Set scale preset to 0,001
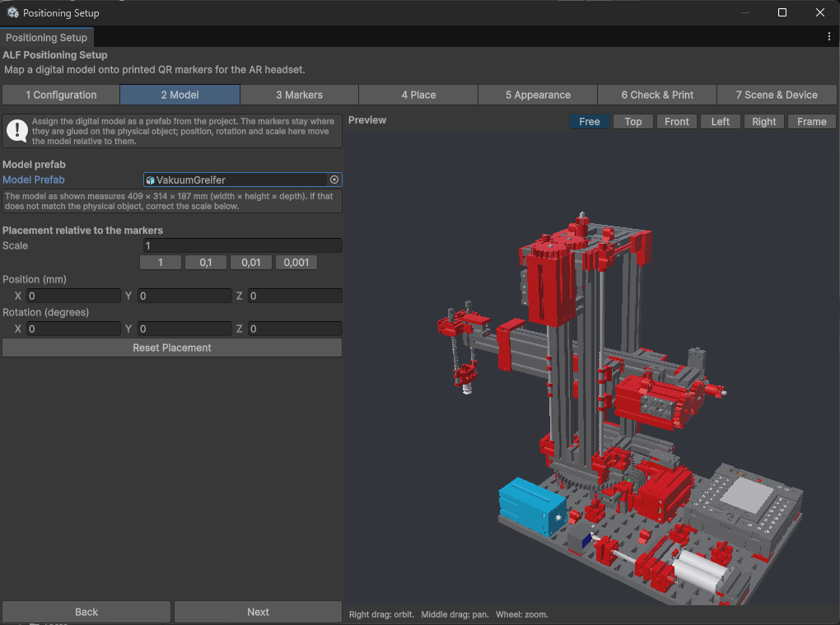Image resolution: width=840 pixels, height=625 pixels. [296, 263]
